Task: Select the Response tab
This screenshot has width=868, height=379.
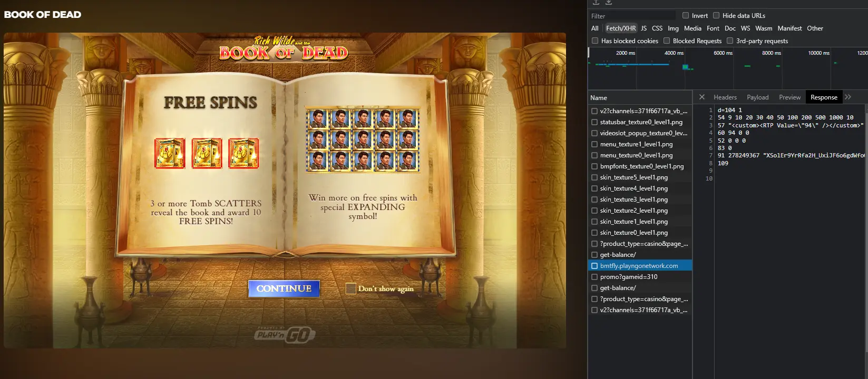Action: [824, 97]
